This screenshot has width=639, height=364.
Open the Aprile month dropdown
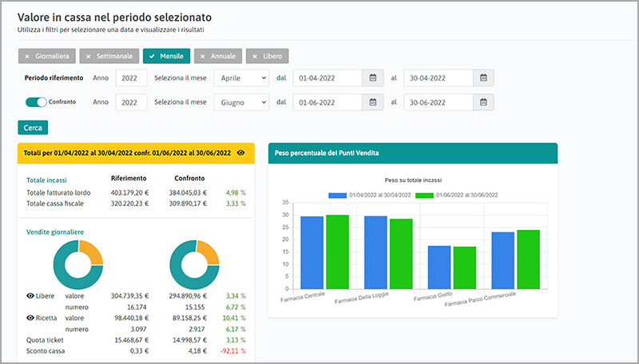[x=240, y=78]
